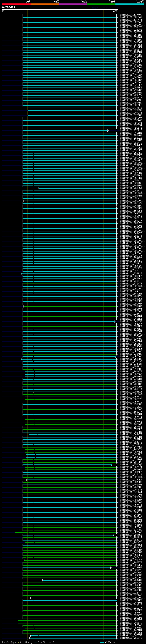Click the short alignment arrowhead for A7Y7J6

pyautogui.click(x=108, y=130)
